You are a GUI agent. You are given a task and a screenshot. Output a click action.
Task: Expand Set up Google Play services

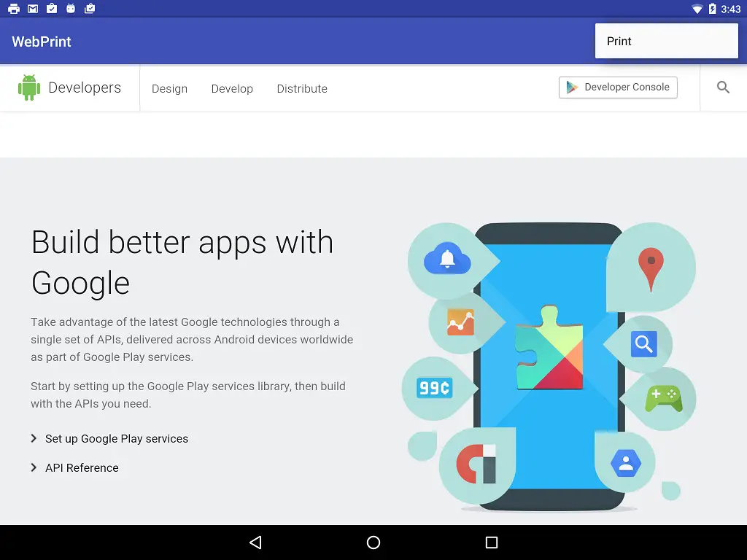117,438
